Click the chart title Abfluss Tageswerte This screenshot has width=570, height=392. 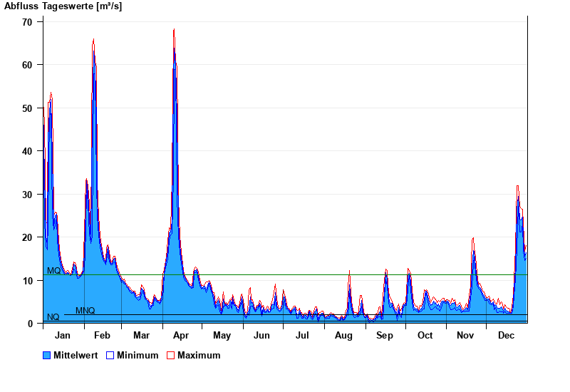[x=63, y=6]
